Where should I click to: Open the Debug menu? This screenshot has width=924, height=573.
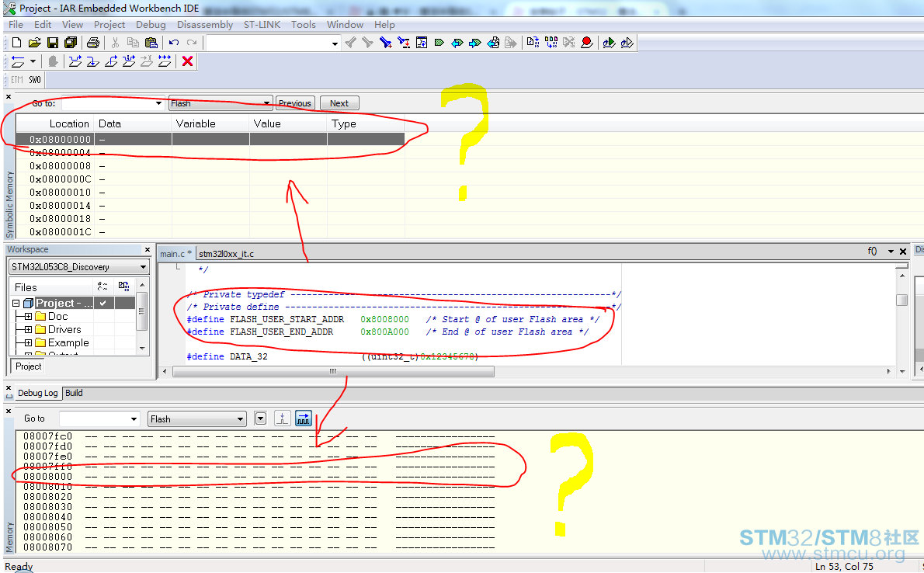tap(151, 24)
